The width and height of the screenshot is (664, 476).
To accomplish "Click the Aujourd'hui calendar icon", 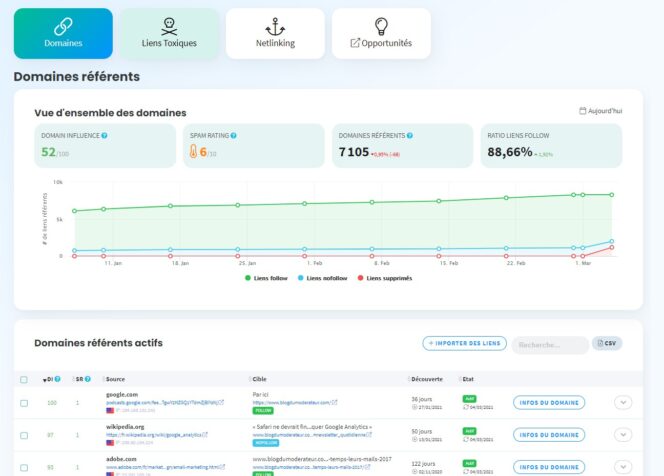I will coord(583,111).
